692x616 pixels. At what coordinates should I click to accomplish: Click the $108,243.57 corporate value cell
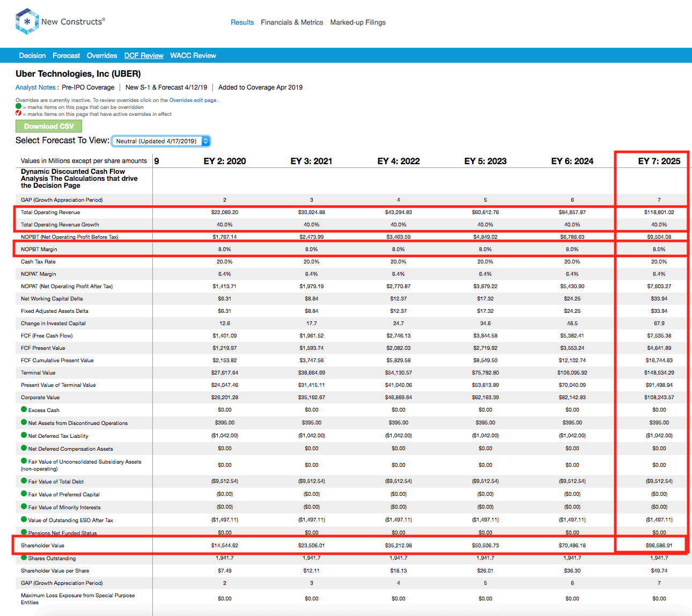(x=659, y=398)
